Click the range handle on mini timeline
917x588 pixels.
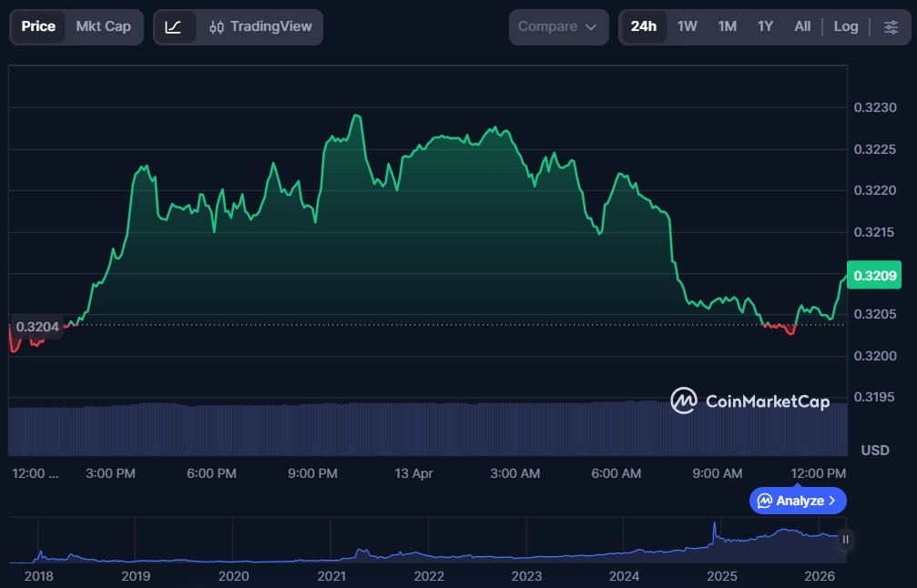(845, 540)
